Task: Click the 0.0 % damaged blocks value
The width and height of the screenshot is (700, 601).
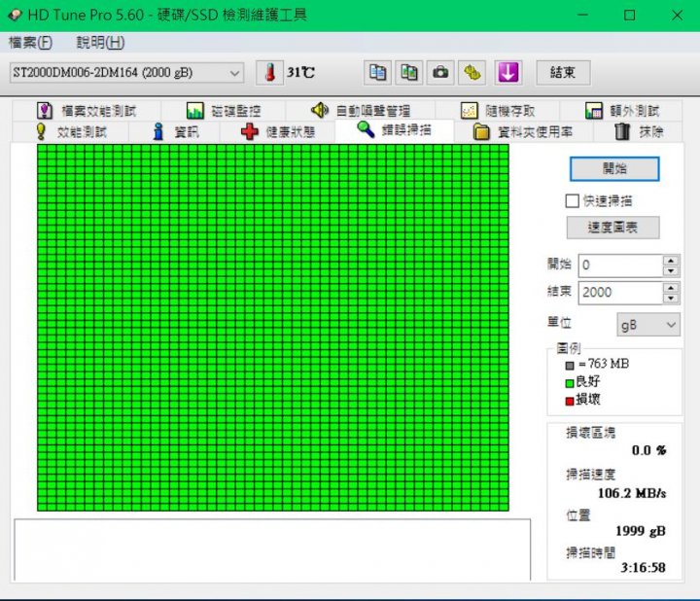Action: (x=648, y=450)
